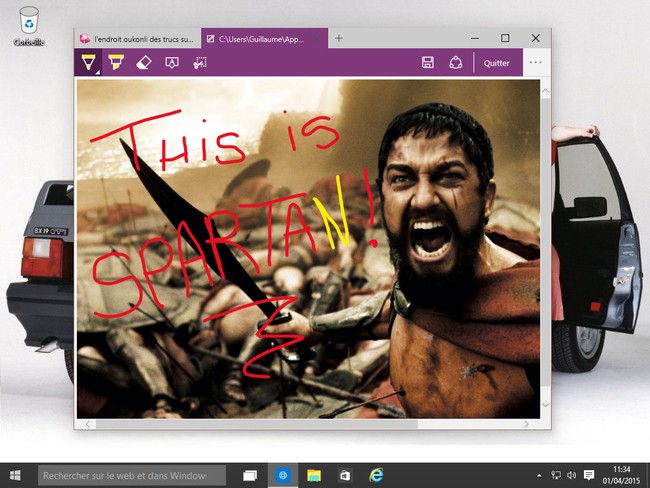The height and width of the screenshot is (488, 650).
Task: Select the Eraser tool
Action: click(143, 62)
